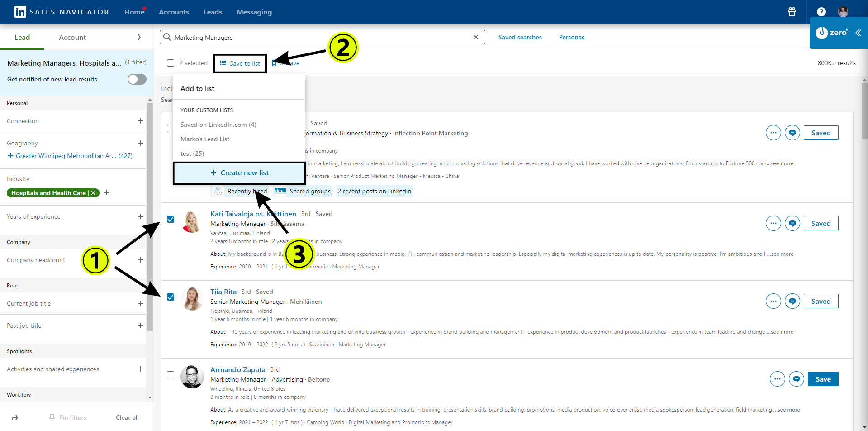
Task: Expand Years of experience filter
Action: 141,216
